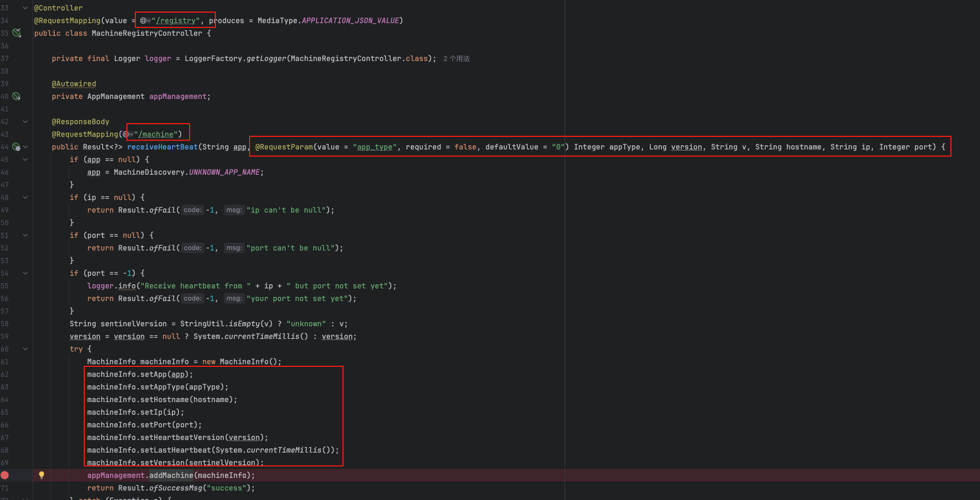Click the autowired dependency gutter icon beside appManagement

pyautogui.click(x=17, y=96)
